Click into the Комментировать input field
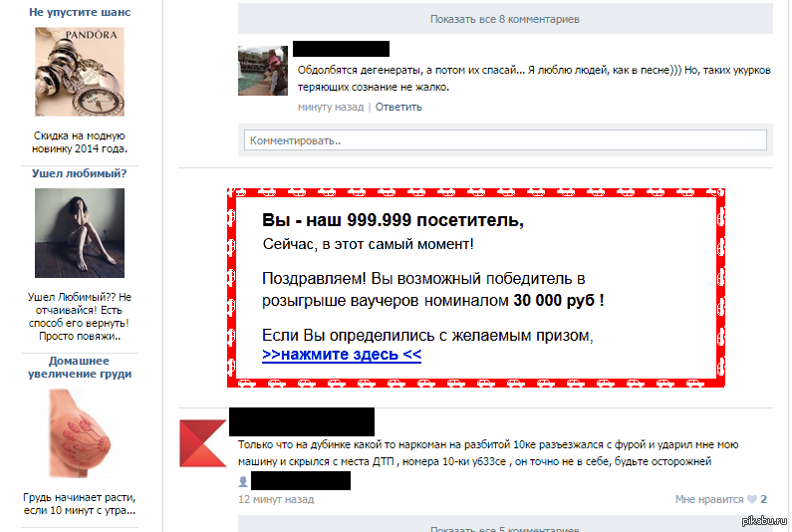Image resolution: width=792 pixels, height=532 pixels. (x=505, y=139)
